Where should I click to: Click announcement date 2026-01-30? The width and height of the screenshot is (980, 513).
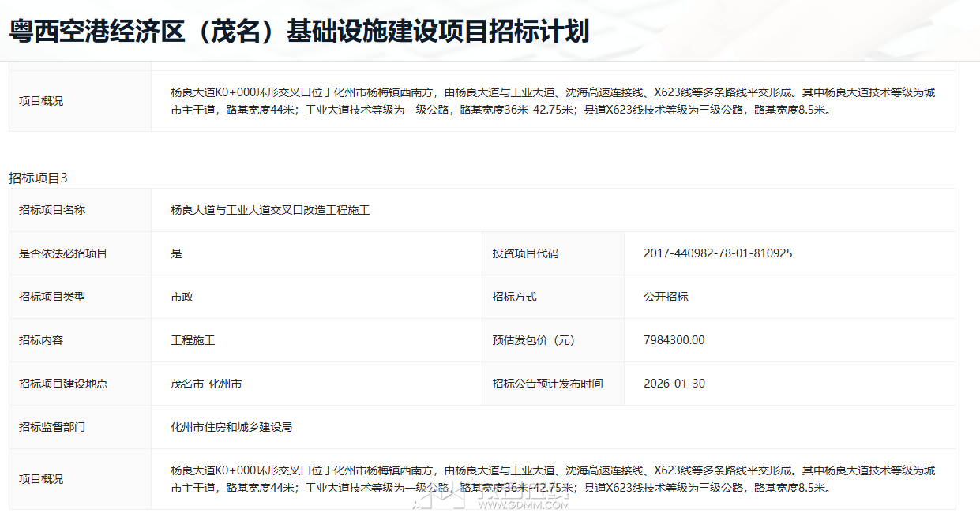pos(674,384)
